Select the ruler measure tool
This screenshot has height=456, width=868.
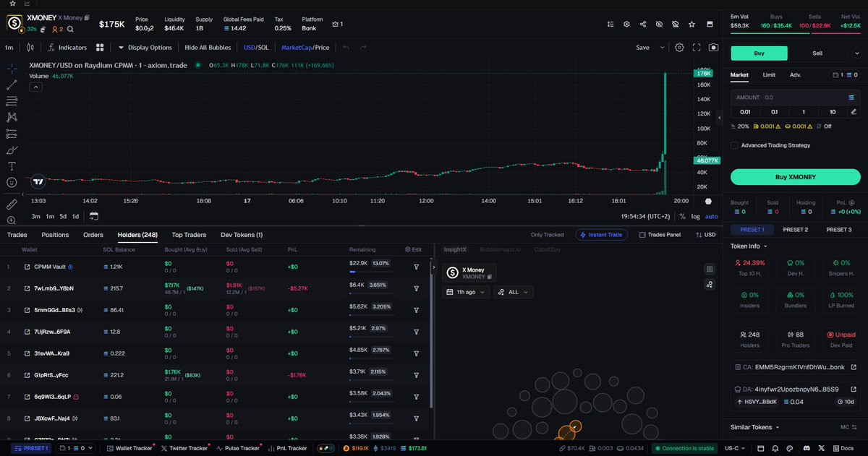tap(12, 205)
